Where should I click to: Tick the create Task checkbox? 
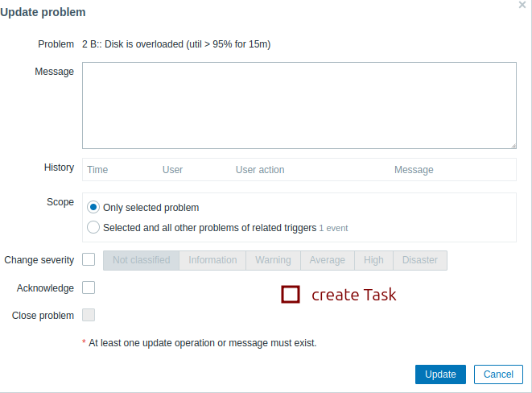pyautogui.click(x=291, y=295)
